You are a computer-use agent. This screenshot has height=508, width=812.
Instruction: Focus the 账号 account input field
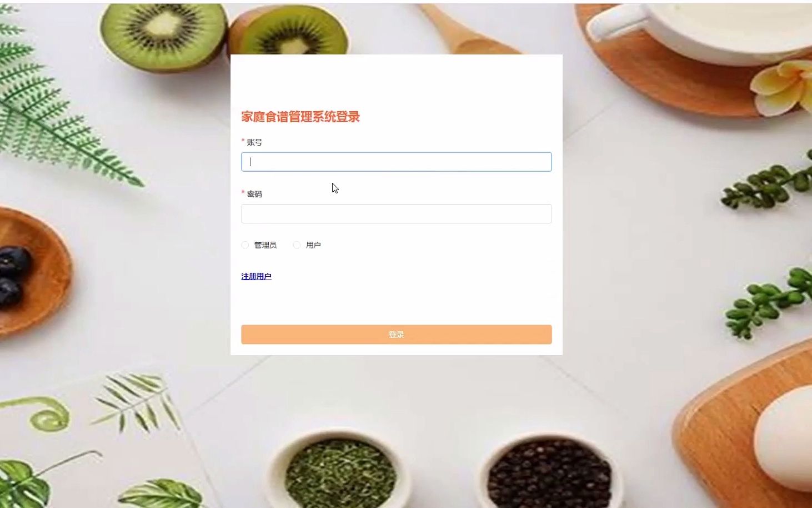click(396, 162)
